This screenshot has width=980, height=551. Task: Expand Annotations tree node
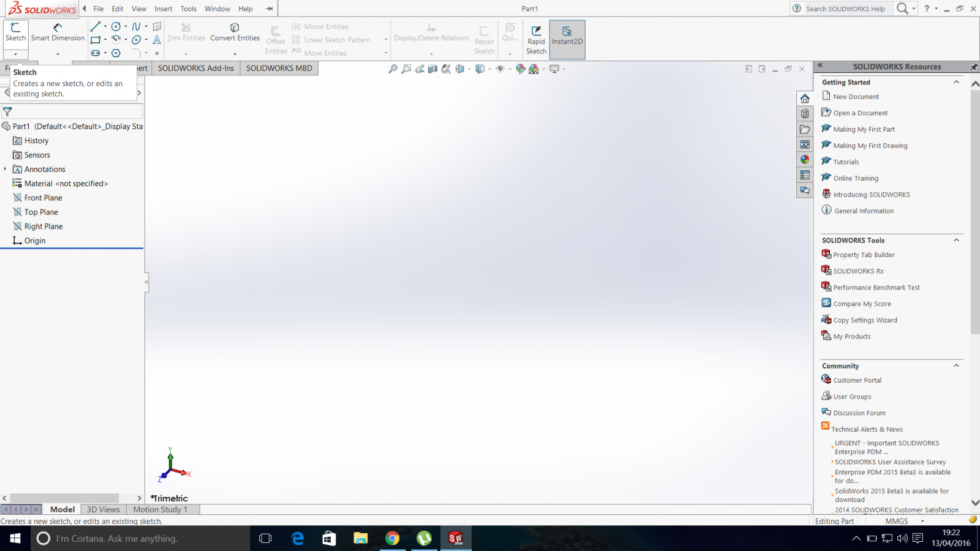pyautogui.click(x=5, y=169)
